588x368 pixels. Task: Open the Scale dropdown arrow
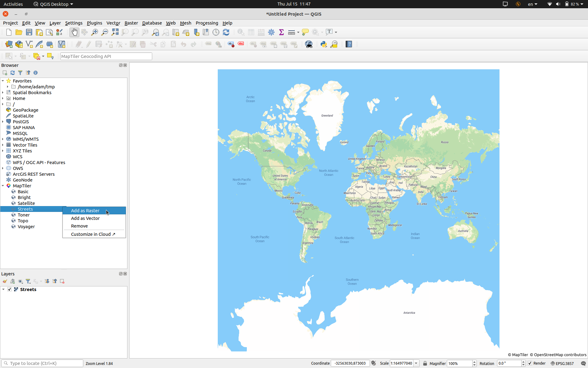coord(416,363)
